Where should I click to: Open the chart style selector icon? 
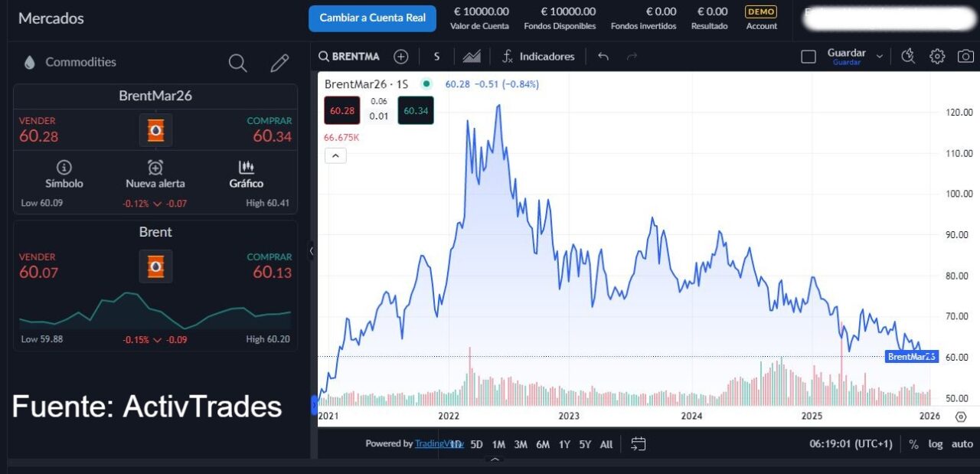tap(472, 57)
